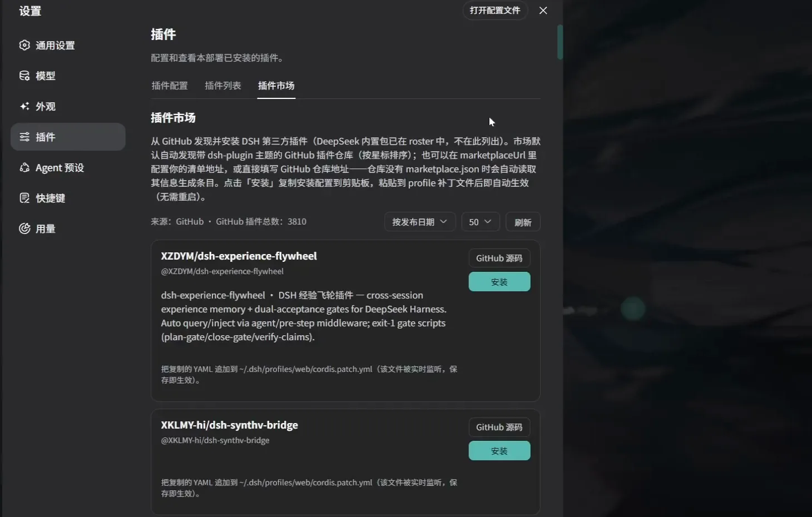Click the 插件 sliders icon in sidebar

[x=24, y=137]
